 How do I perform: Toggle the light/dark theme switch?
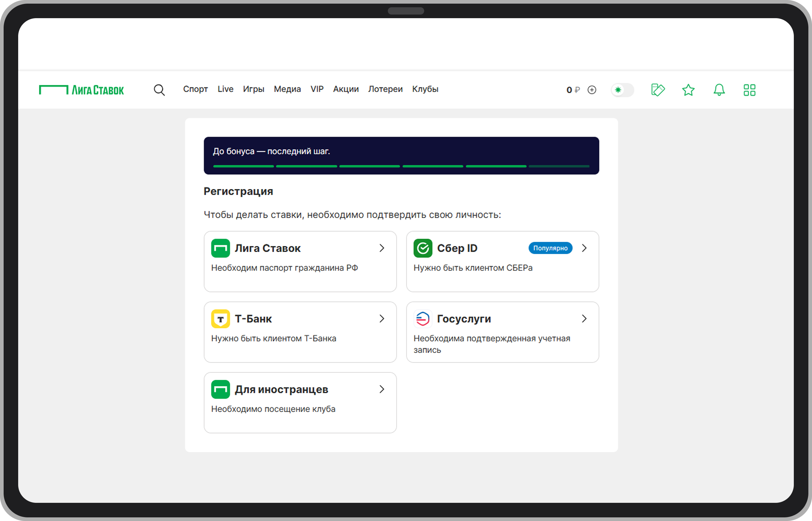click(622, 90)
